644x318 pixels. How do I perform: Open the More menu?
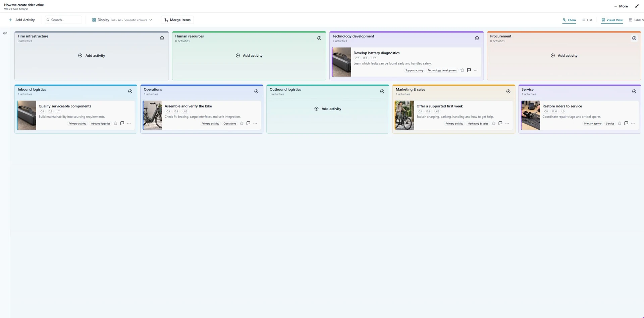621,6
